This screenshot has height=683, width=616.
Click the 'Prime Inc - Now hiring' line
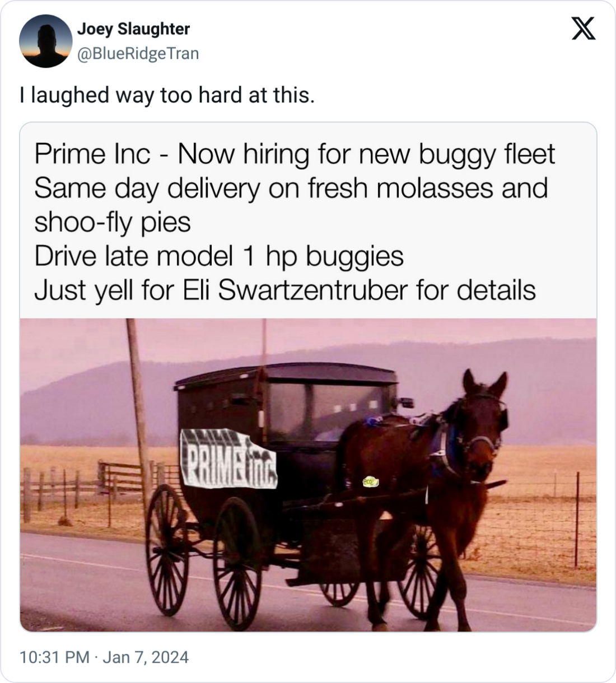[x=295, y=154]
